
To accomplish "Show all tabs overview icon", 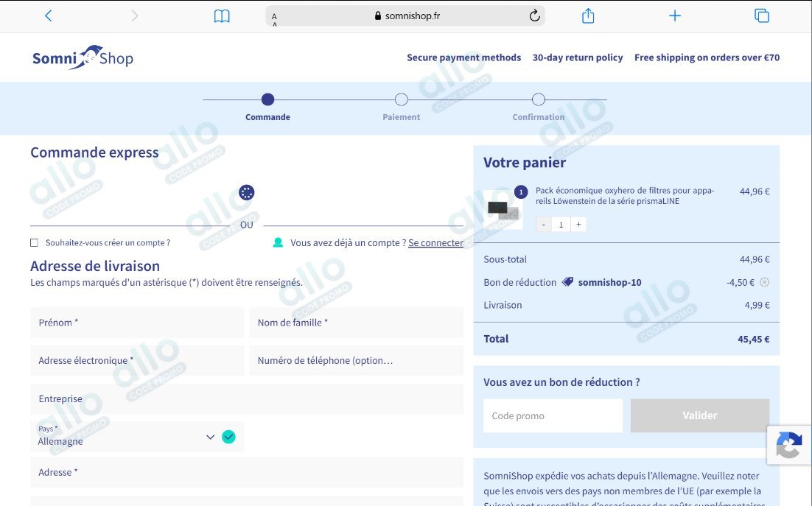I will tap(762, 16).
